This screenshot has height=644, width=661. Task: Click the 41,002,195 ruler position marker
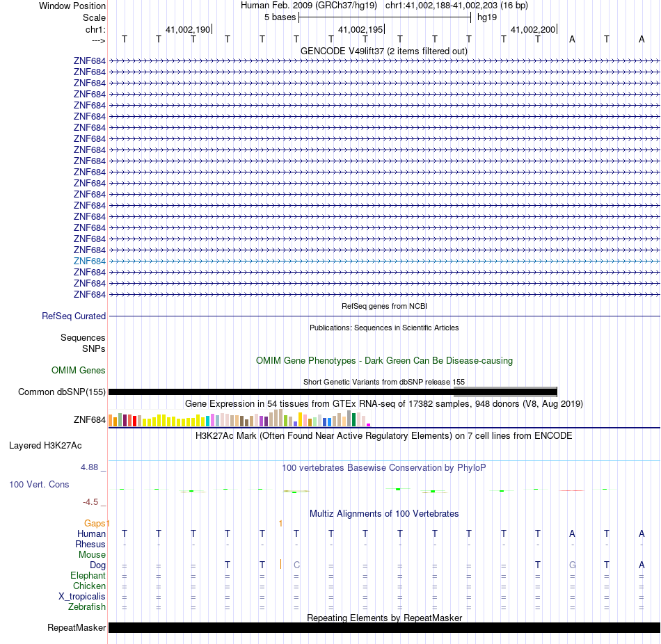coord(361,29)
